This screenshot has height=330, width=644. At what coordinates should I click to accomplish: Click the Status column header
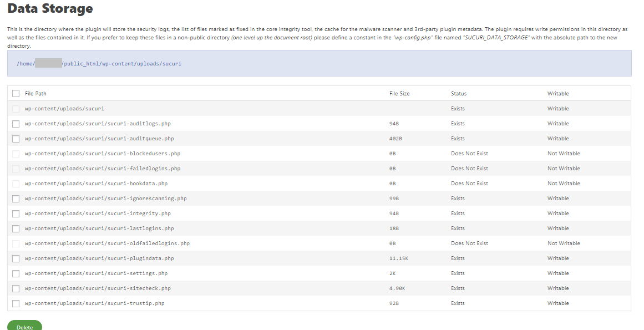[x=458, y=94]
